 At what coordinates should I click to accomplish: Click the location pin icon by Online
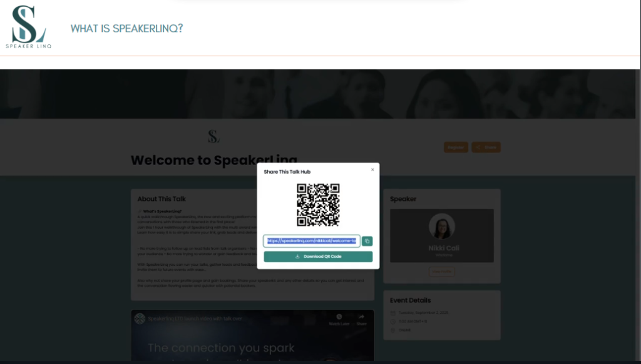point(392,330)
